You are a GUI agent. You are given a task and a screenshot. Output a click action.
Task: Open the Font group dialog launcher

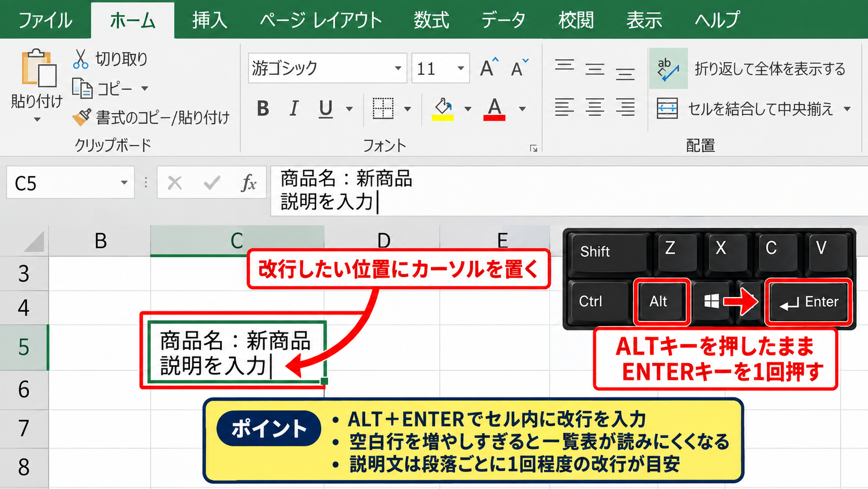[x=533, y=149]
